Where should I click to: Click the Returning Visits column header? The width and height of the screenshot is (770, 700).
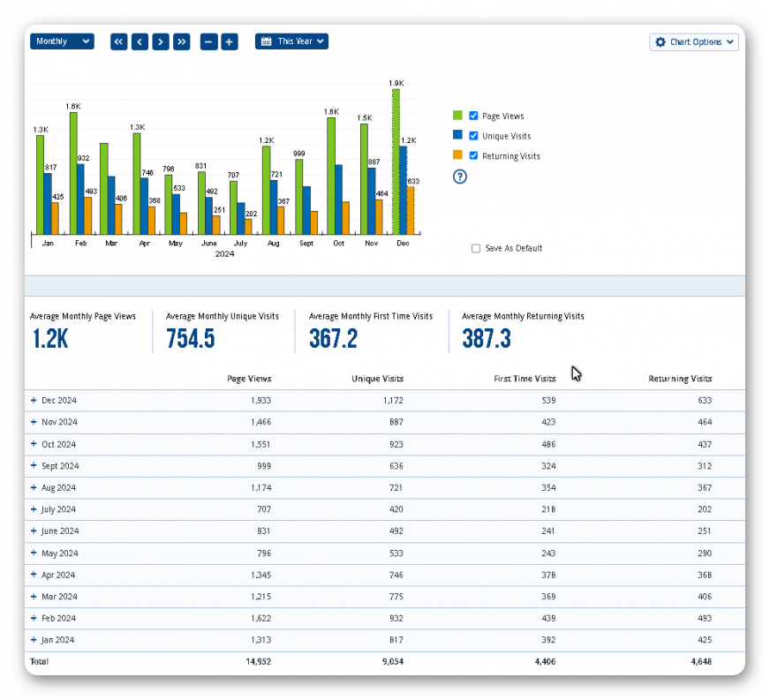(680, 379)
